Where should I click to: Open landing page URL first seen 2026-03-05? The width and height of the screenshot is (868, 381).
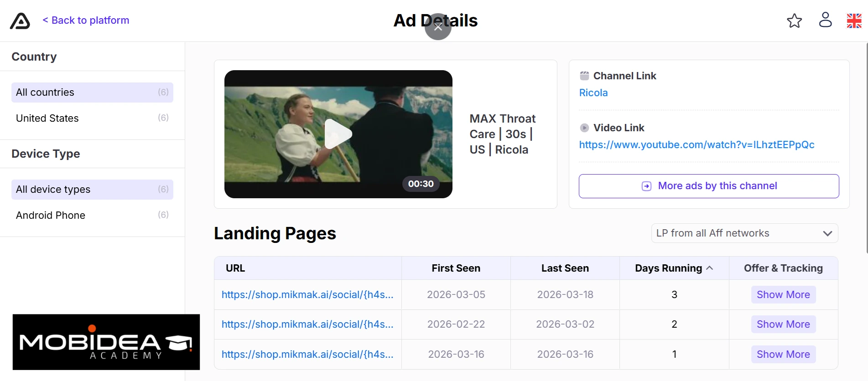click(307, 294)
